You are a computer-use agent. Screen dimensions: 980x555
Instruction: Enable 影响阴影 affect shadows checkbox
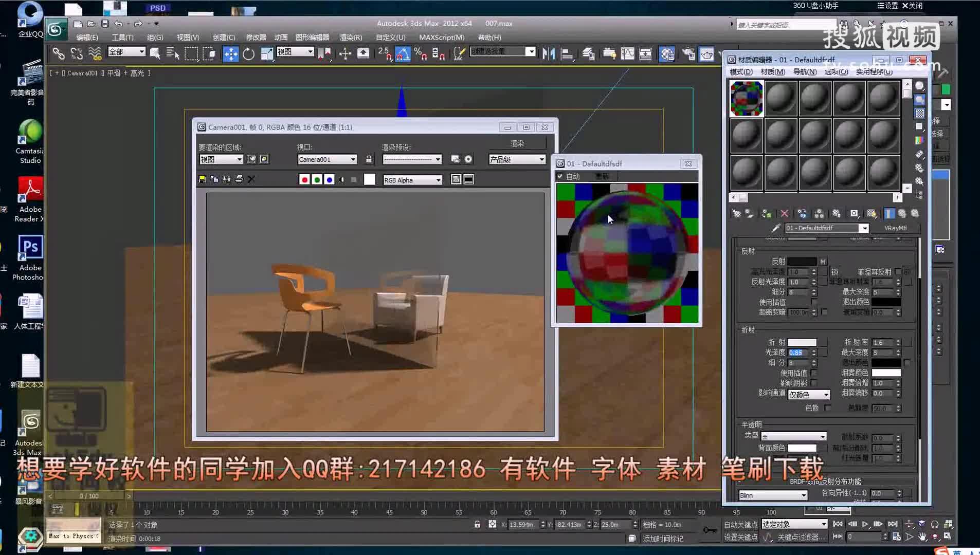pos(814,383)
